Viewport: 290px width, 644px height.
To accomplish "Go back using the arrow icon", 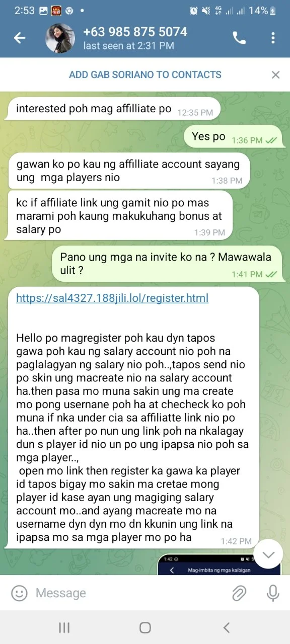I will 20,38.
